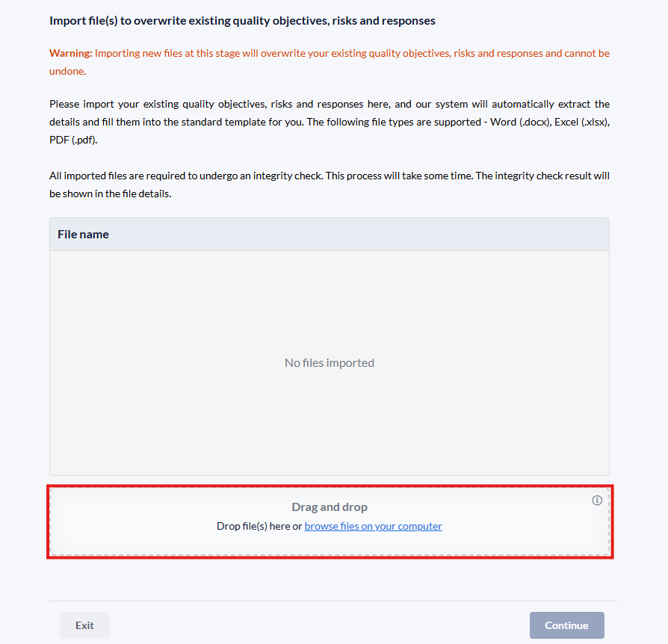Click the orange "Warning:" label

(x=70, y=54)
